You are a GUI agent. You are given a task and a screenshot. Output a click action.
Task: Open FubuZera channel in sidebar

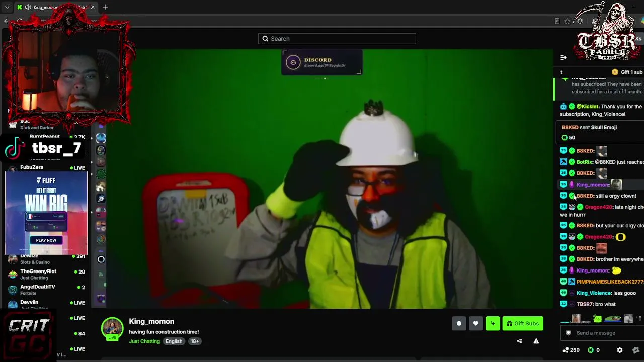pyautogui.click(x=46, y=167)
